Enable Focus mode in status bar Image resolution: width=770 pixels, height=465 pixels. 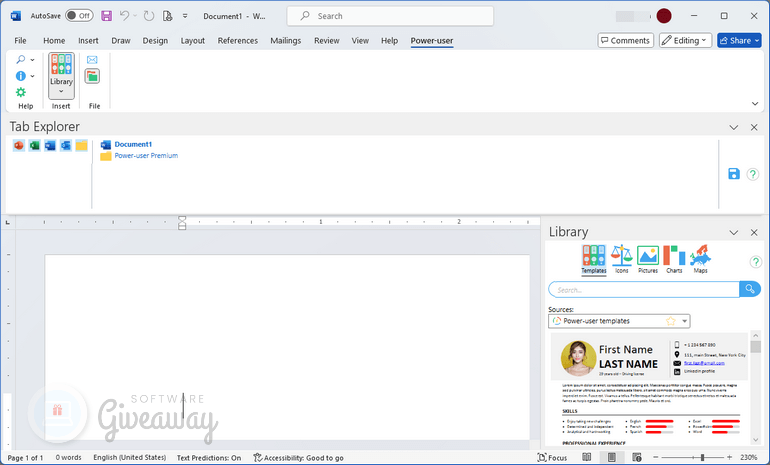point(552,458)
